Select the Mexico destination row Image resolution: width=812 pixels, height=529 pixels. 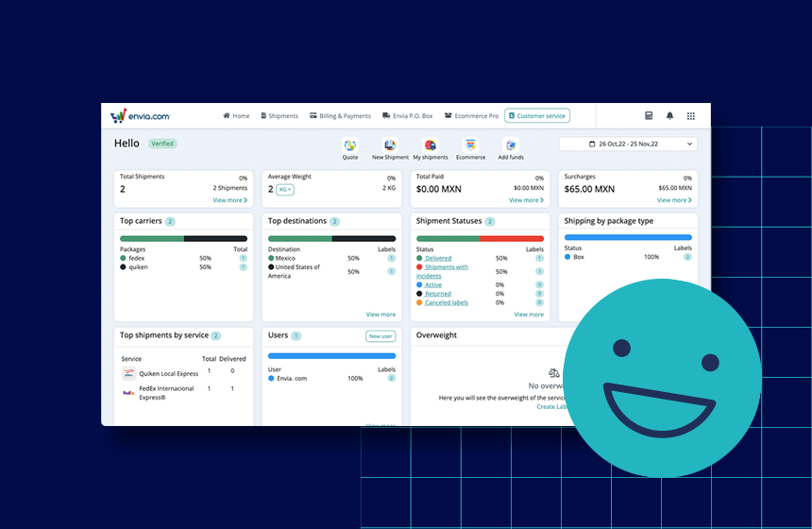[x=331, y=258]
